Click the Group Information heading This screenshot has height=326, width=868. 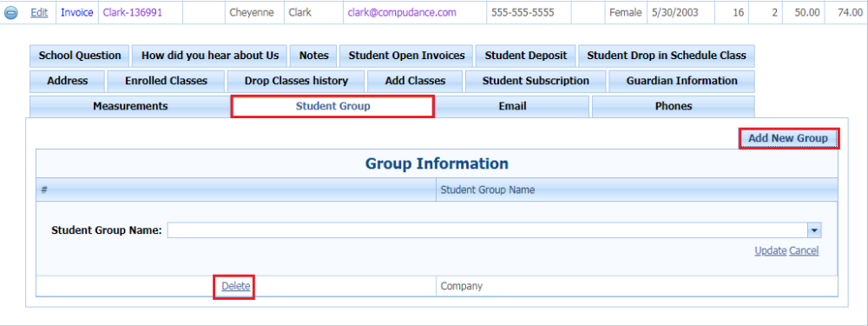click(x=437, y=163)
